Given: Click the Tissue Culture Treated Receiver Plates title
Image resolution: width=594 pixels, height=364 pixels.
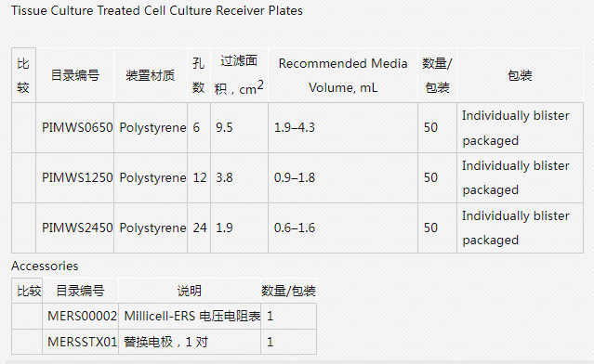Looking at the screenshot, I should (157, 10).
